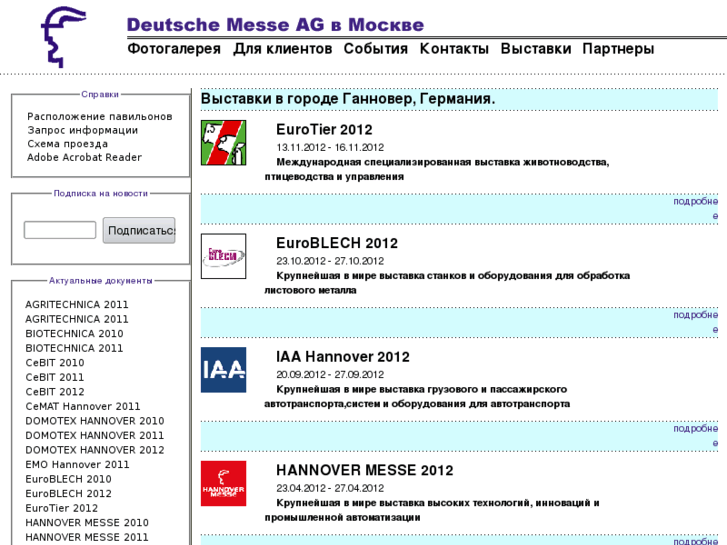
Task: Open DOMOTEX HANNOVER 2011 document
Action: (x=95, y=436)
